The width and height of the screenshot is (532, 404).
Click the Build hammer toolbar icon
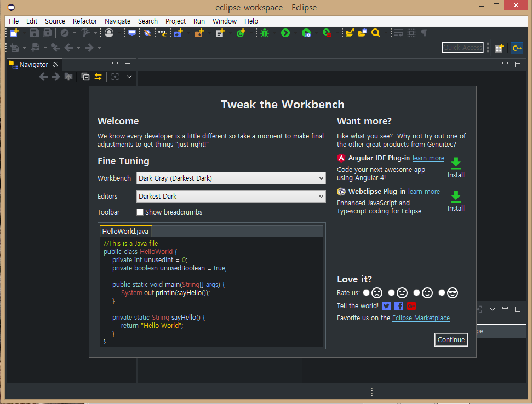pos(85,33)
